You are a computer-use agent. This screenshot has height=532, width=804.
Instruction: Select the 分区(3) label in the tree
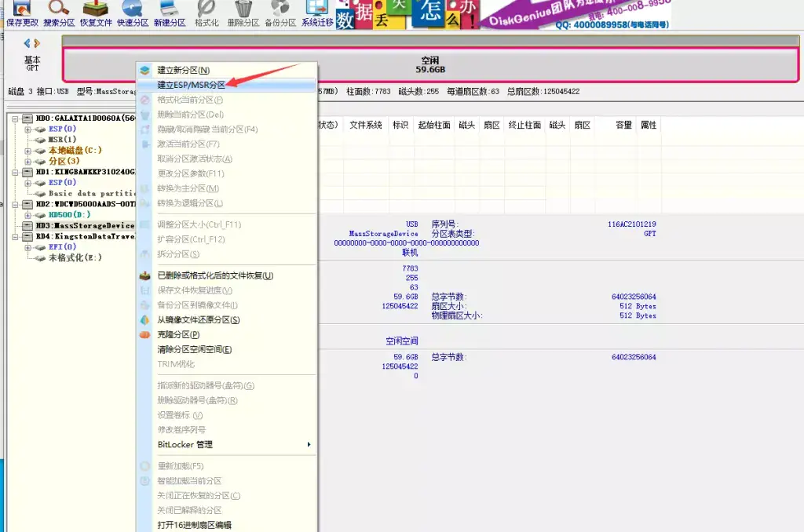[x=64, y=162]
